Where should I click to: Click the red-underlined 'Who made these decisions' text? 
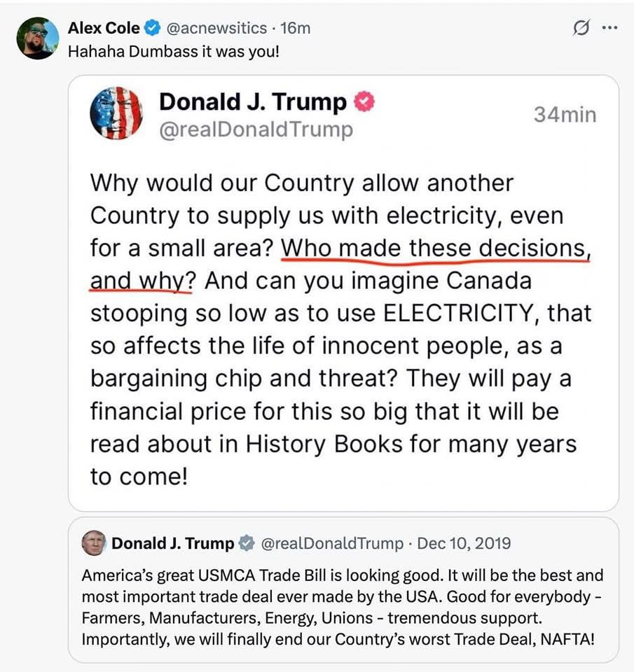point(435,248)
